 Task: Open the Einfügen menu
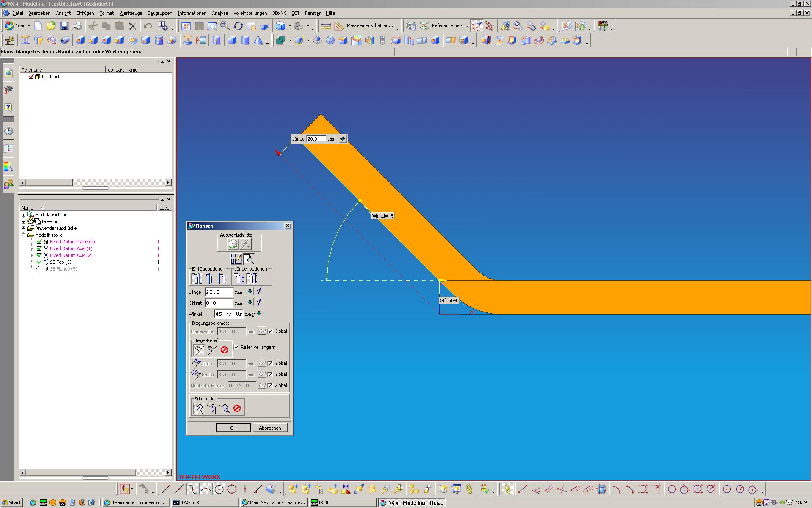(x=85, y=13)
